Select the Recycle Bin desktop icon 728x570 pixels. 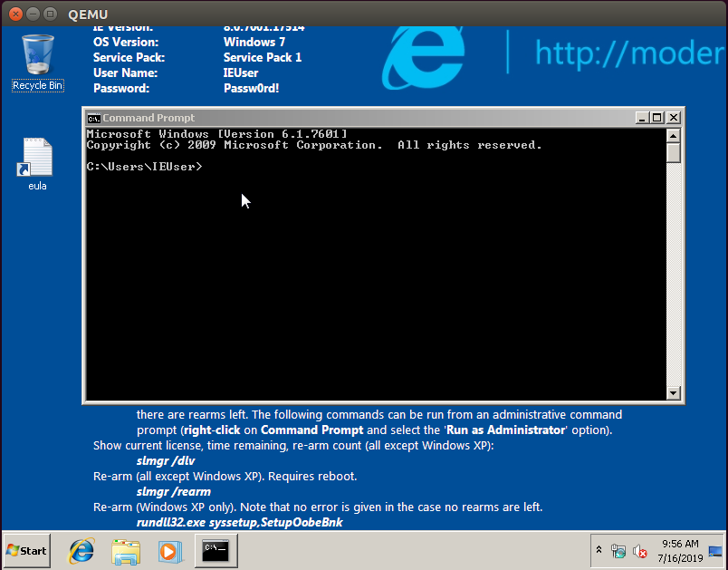click(38, 63)
